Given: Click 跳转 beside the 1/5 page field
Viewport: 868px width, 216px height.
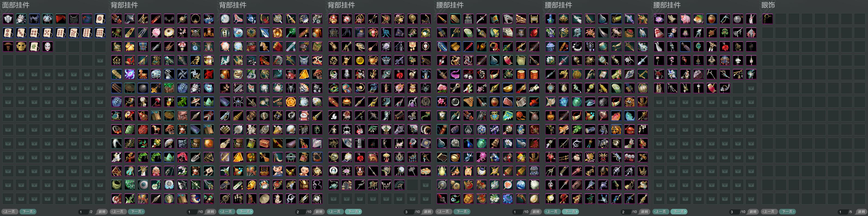Looking at the screenshot, I should pyautogui.click(x=861, y=212).
